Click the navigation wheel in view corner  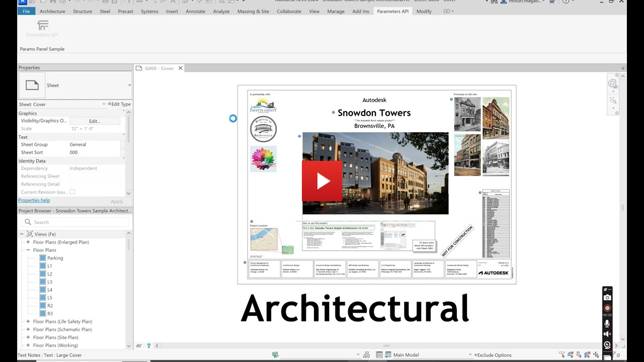[612, 84]
